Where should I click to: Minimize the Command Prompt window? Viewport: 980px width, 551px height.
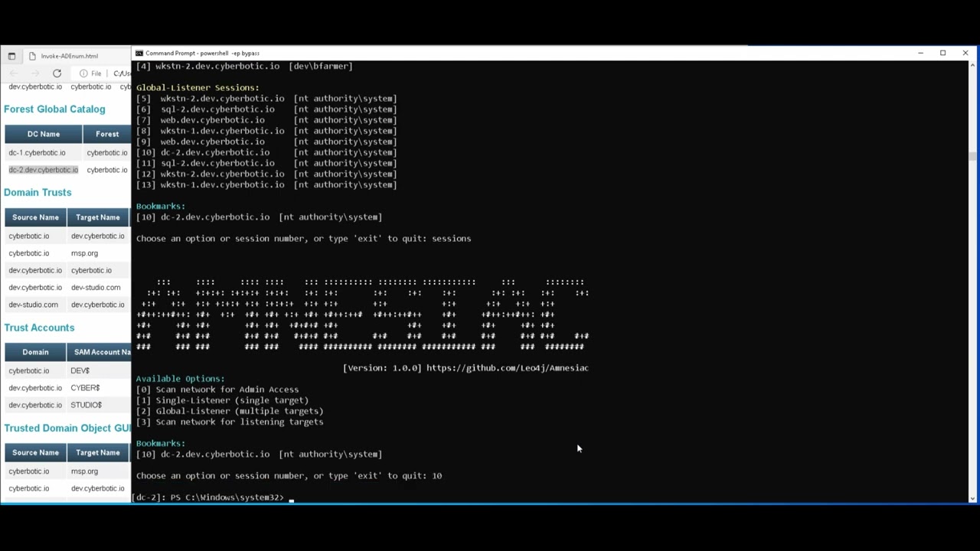[x=920, y=53]
